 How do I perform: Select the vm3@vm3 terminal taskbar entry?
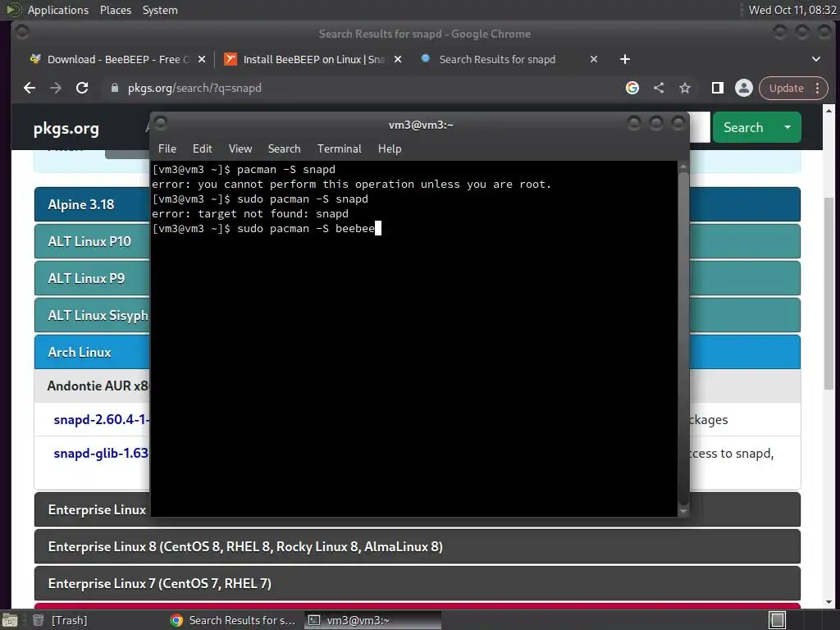click(x=373, y=620)
